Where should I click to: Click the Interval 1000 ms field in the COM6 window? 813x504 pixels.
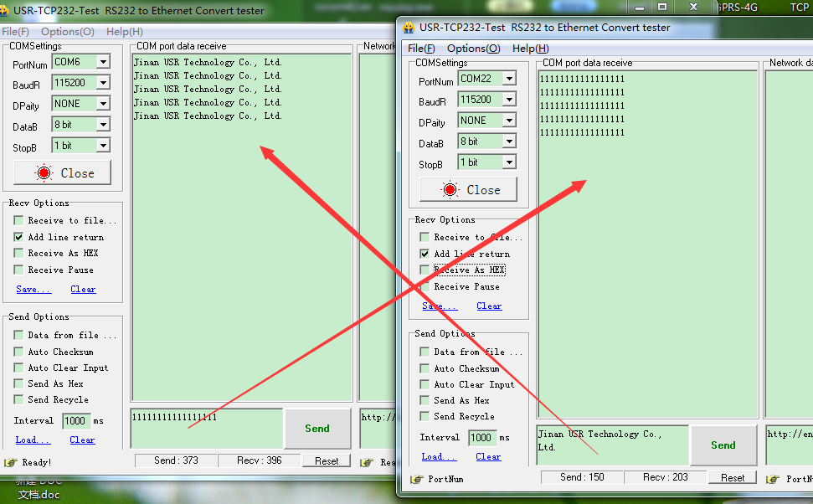tap(75, 421)
